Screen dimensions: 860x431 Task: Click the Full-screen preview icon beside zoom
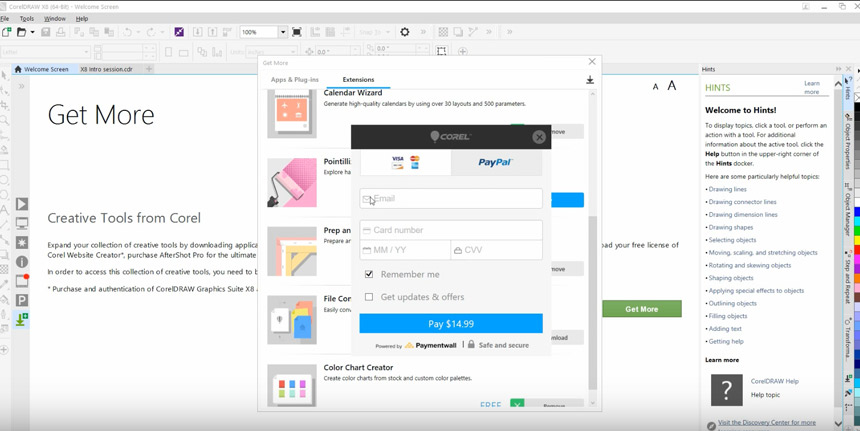tap(297, 32)
